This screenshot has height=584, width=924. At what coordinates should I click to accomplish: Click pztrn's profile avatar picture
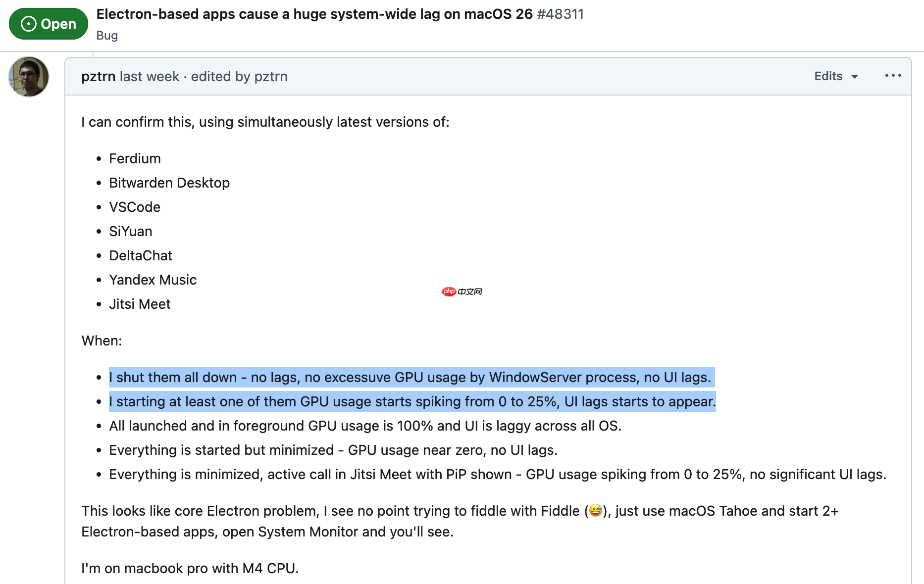click(x=28, y=76)
